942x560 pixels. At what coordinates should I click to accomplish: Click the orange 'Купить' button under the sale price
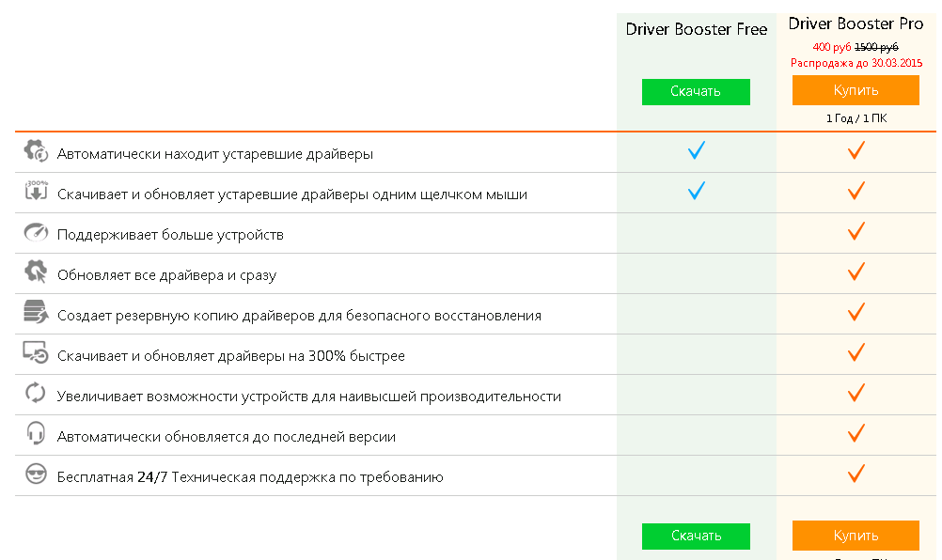click(x=856, y=90)
